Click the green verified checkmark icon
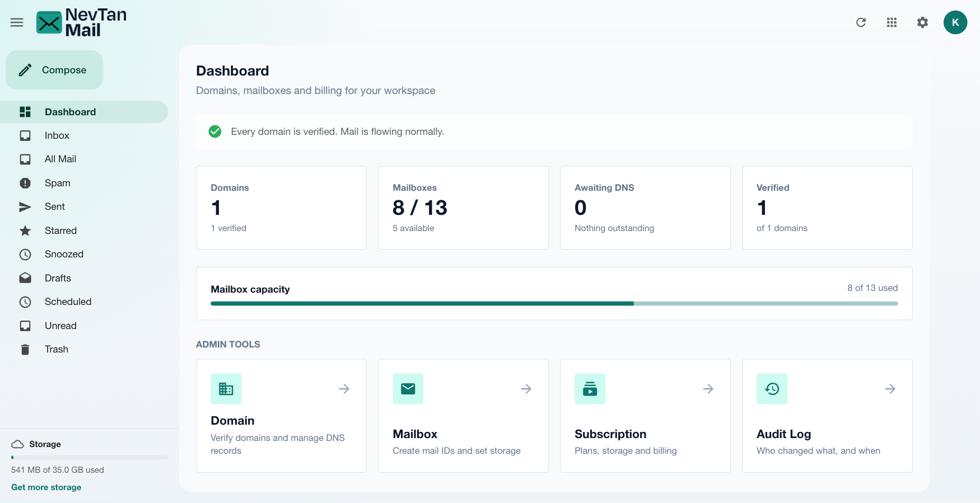The image size is (980, 503). [215, 131]
